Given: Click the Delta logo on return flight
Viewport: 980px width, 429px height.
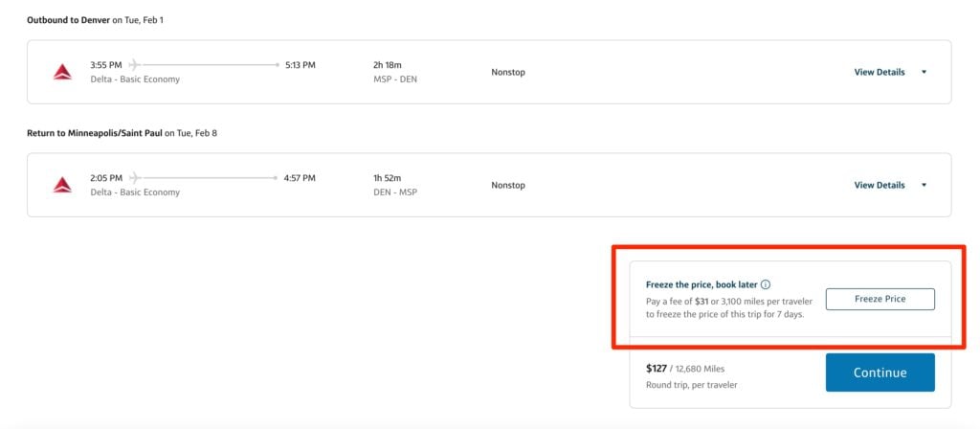Looking at the screenshot, I should pyautogui.click(x=62, y=185).
